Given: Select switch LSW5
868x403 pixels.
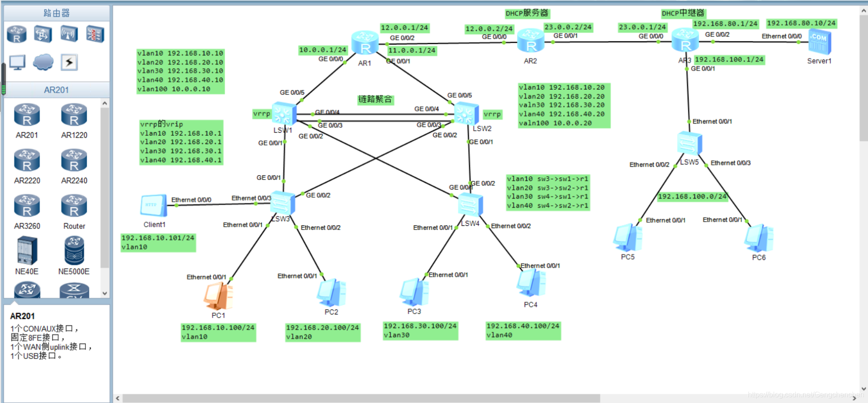Looking at the screenshot, I should pyautogui.click(x=689, y=143).
